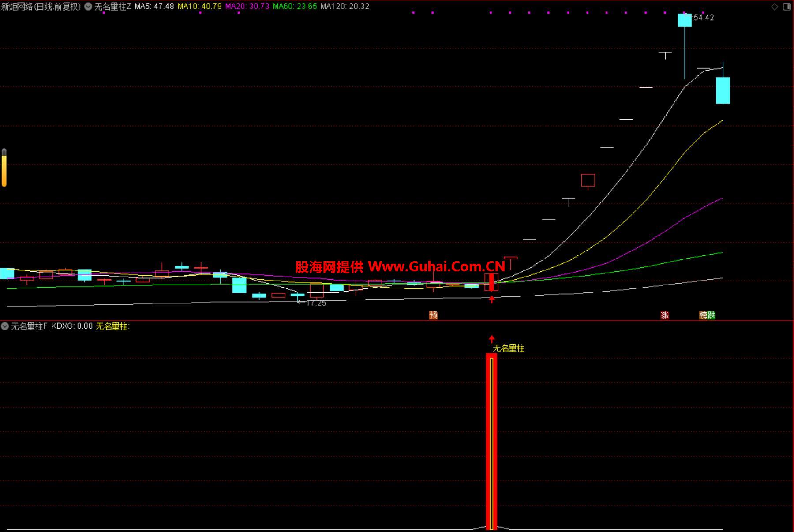Click the diamond icon at top right
794x532 pixels.
(x=775, y=7)
